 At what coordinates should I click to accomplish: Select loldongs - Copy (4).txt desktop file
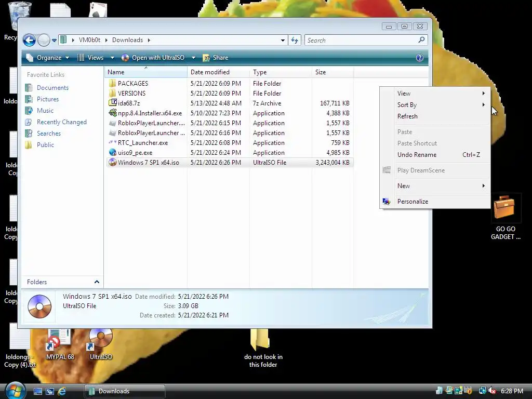point(19,346)
